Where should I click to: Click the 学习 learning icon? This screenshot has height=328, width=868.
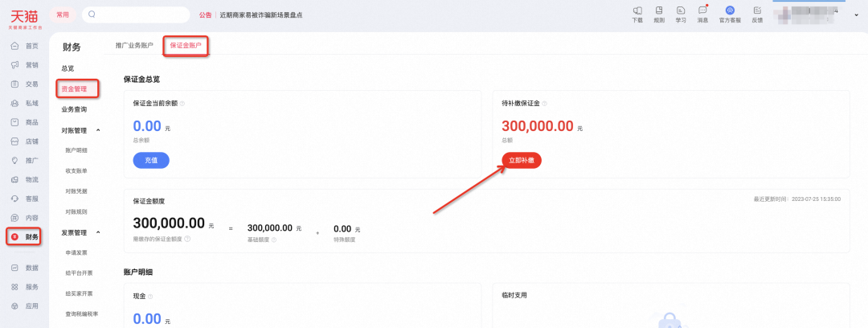pyautogui.click(x=681, y=14)
